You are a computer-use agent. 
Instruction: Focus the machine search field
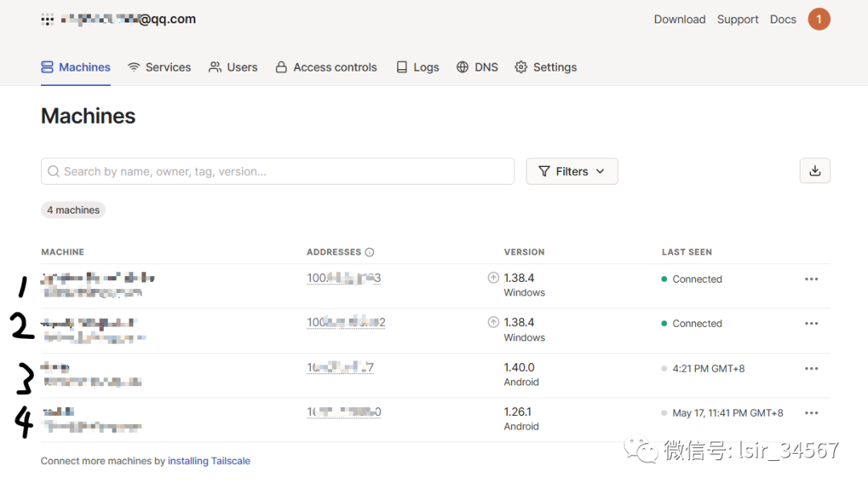tap(277, 172)
